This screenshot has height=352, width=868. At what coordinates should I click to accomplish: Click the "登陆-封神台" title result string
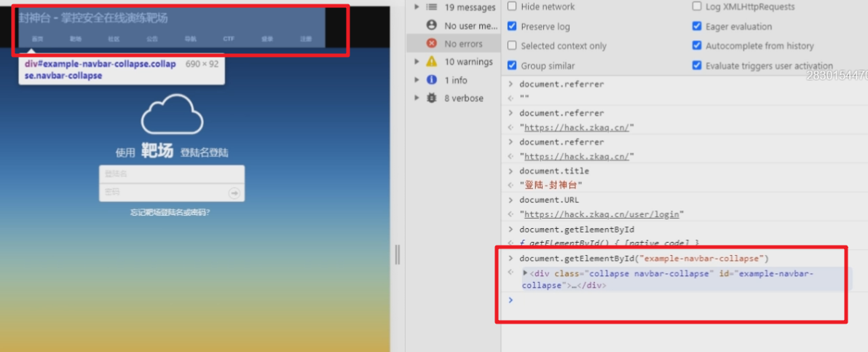[x=551, y=185]
